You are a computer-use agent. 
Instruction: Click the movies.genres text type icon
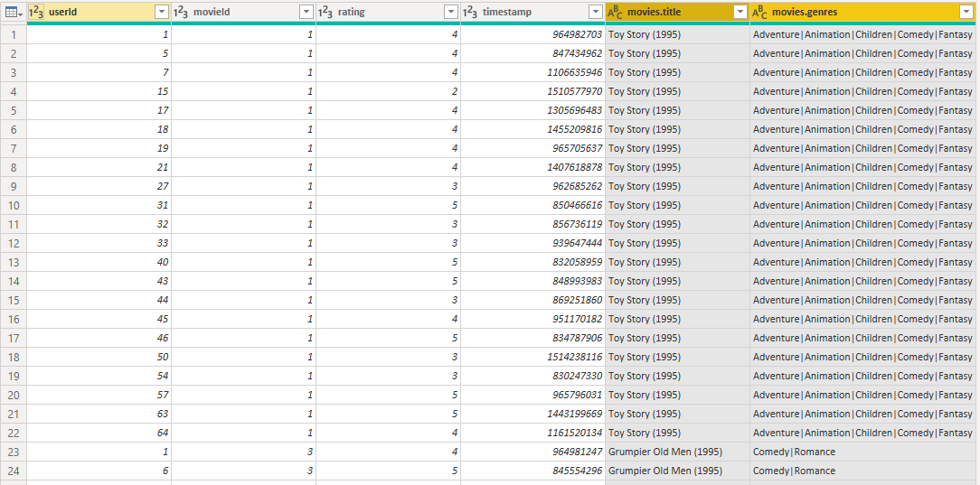click(759, 12)
